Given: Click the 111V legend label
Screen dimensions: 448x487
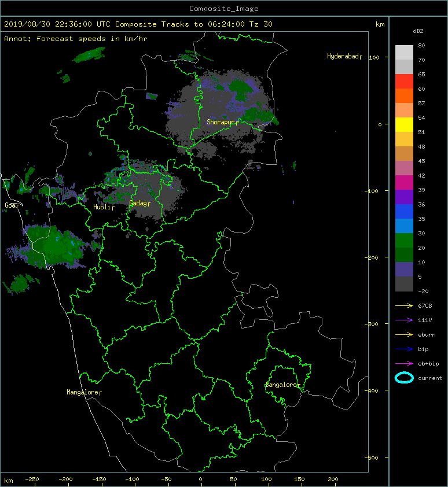Looking at the screenshot, I should point(425,320).
